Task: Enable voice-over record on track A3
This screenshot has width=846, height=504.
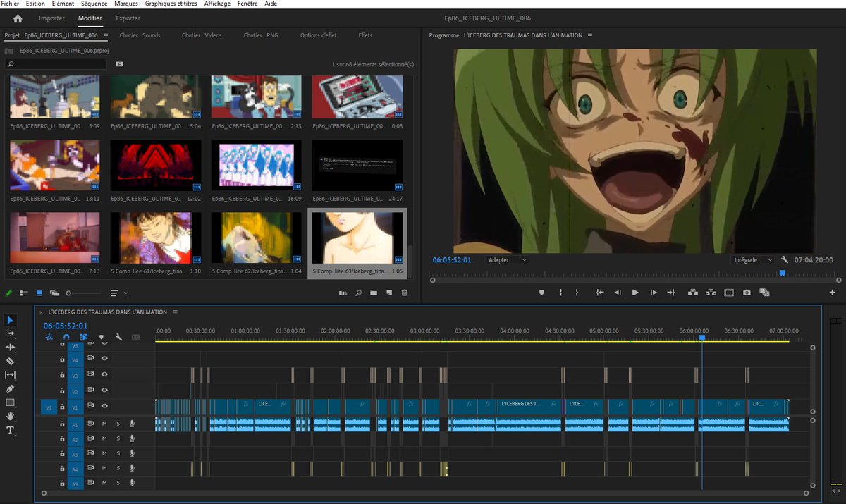Action: coord(132,453)
